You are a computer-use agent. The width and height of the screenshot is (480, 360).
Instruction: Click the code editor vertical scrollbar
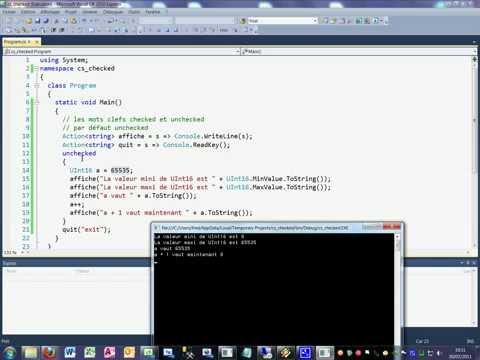tap(474, 153)
